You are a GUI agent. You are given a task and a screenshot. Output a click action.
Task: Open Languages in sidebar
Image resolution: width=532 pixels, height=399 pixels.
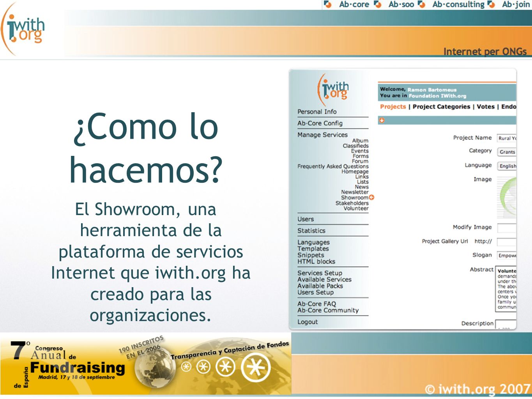click(x=313, y=242)
